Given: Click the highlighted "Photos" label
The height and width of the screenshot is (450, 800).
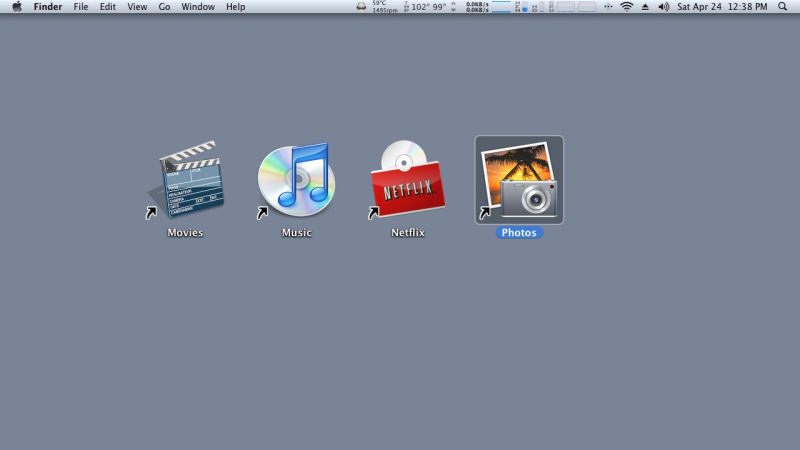Looking at the screenshot, I should coord(519,233).
